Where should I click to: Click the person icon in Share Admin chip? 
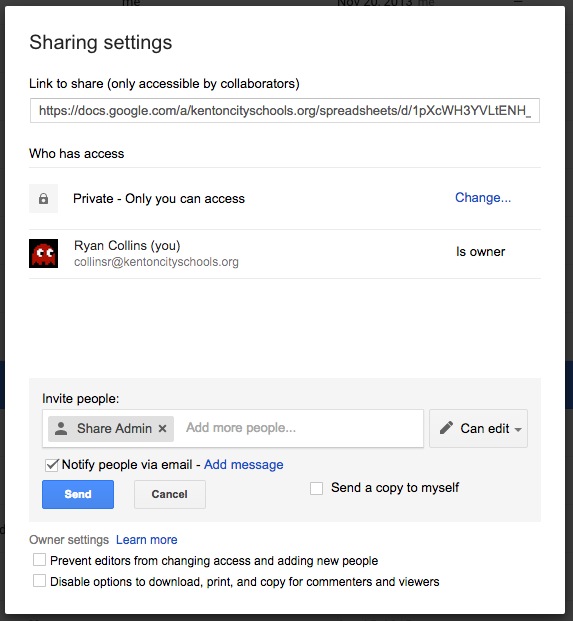click(61, 429)
